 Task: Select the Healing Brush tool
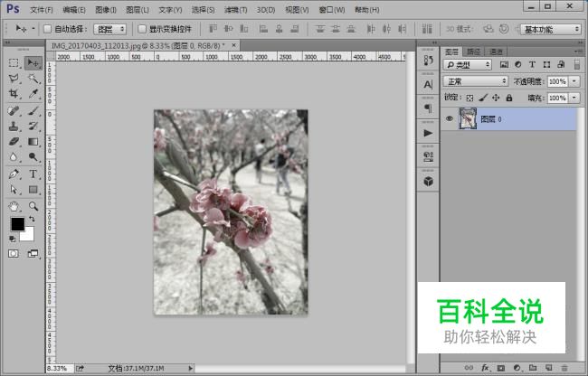click(14, 111)
